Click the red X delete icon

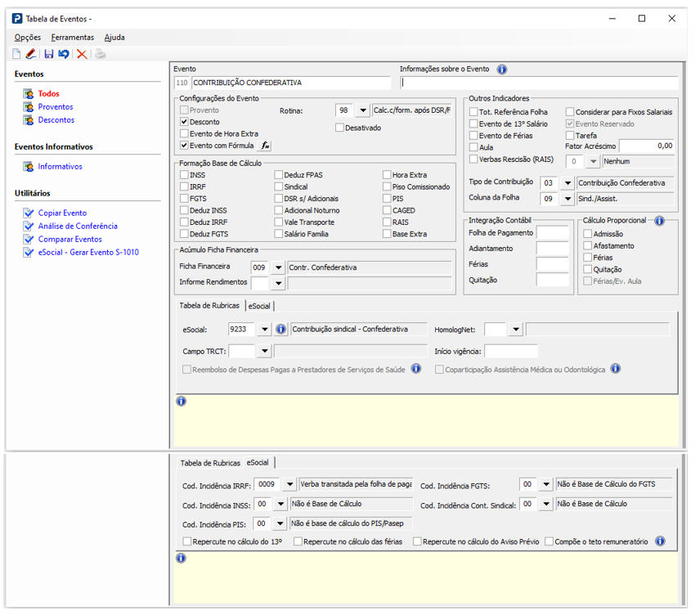pyautogui.click(x=82, y=54)
